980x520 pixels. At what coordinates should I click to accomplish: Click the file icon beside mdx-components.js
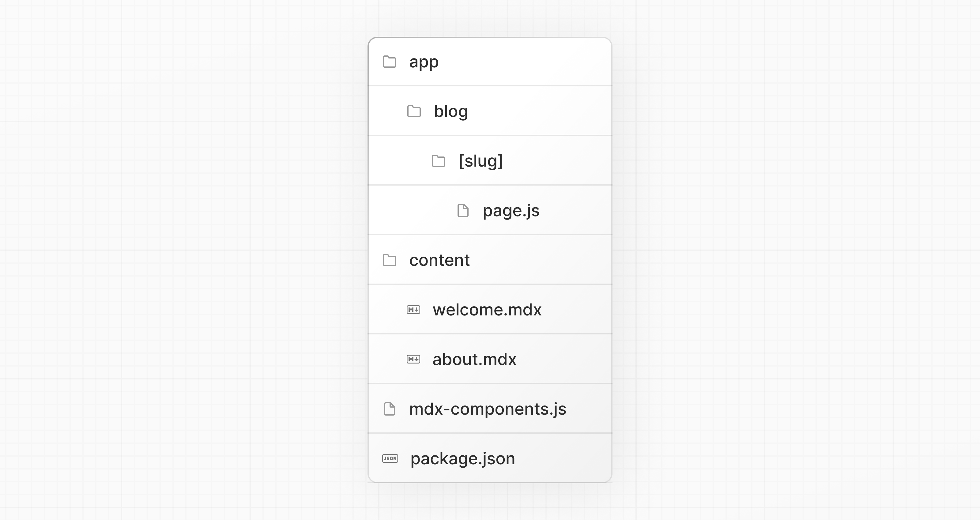[x=389, y=409]
